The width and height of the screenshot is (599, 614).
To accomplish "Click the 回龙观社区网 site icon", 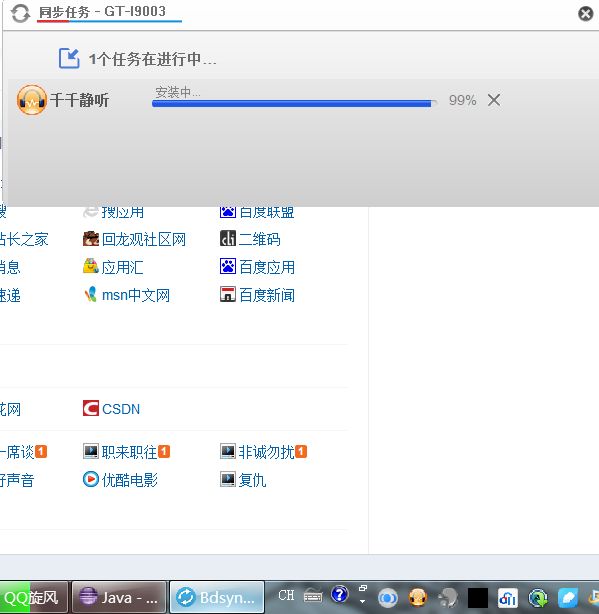I will [91, 239].
